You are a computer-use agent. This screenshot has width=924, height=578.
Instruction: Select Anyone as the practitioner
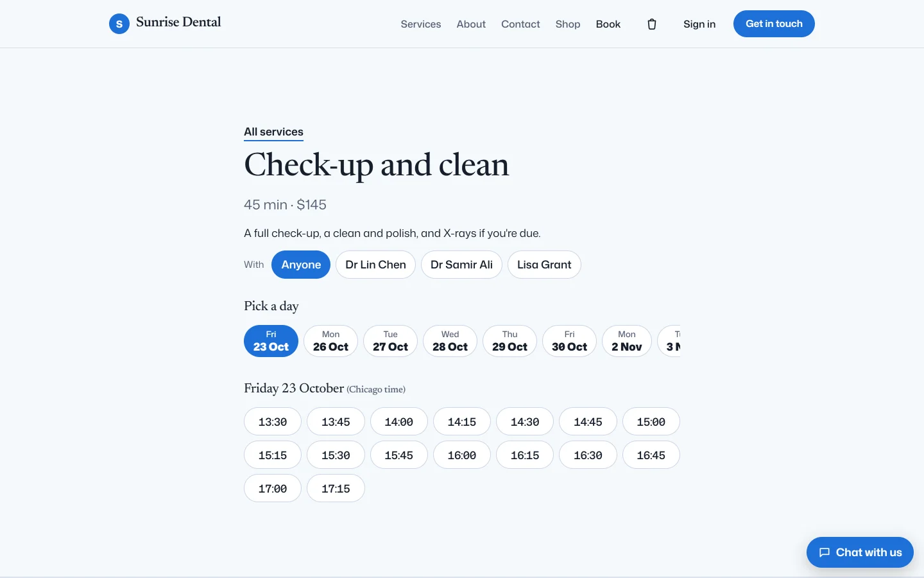[301, 265]
